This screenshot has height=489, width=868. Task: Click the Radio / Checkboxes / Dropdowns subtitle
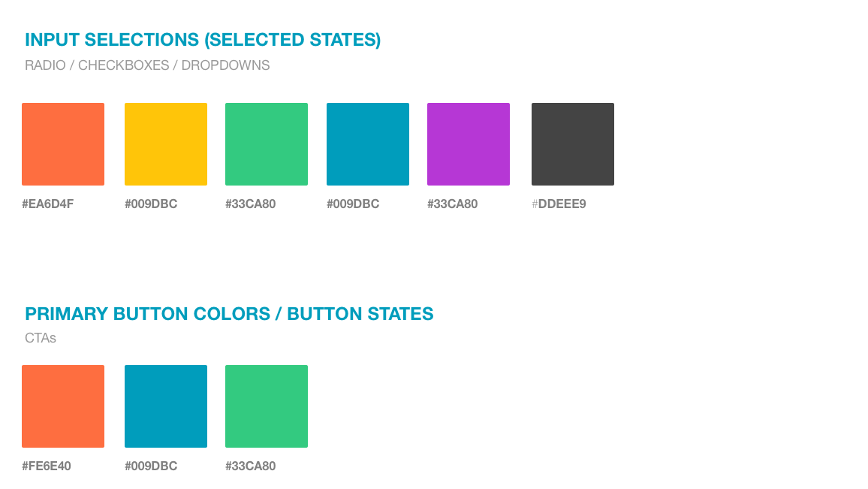(147, 65)
